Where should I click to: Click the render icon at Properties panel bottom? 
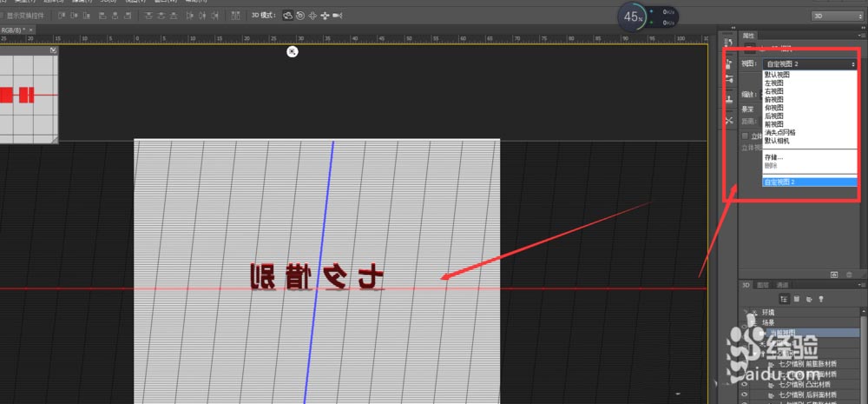834,275
